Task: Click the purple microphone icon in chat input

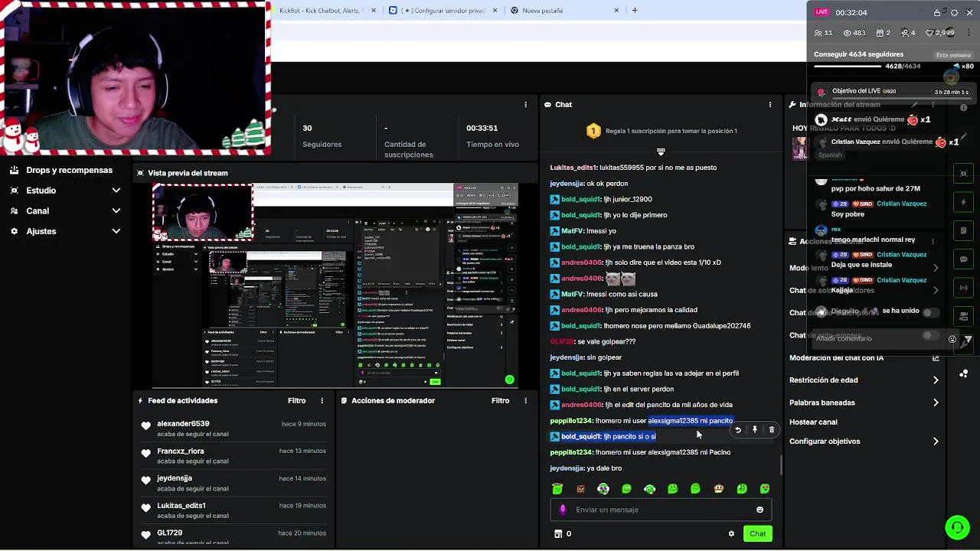Action: [563, 510]
